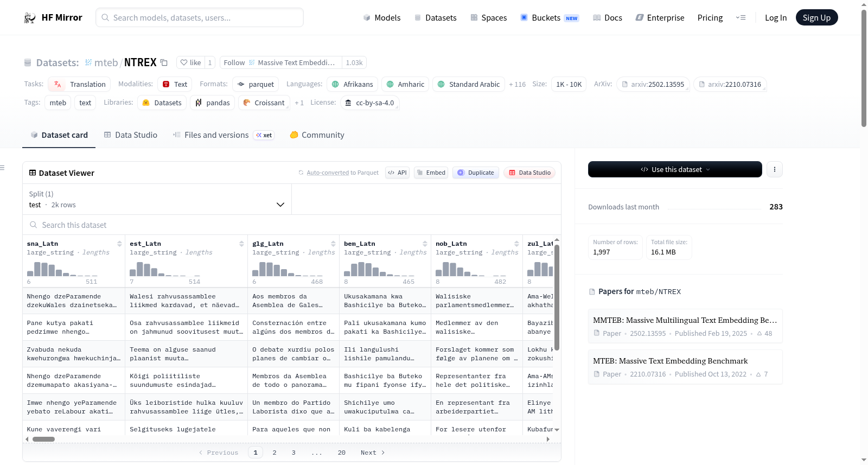Open the three-dot menu beside Use this dataset
868x465 pixels.
point(775,169)
